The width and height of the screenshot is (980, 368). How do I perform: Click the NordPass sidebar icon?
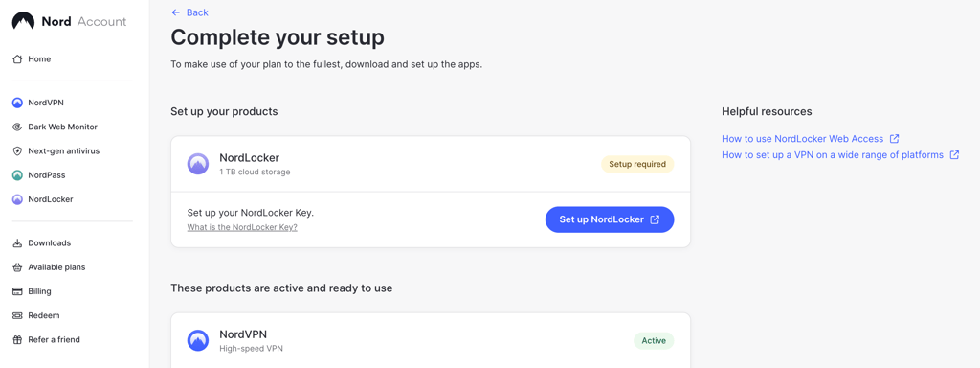coord(17,176)
